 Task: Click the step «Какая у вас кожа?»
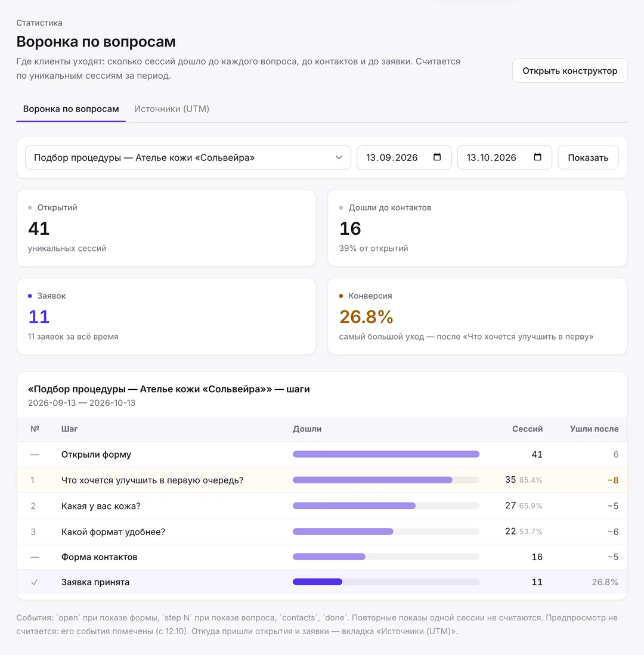pyautogui.click(x=101, y=506)
